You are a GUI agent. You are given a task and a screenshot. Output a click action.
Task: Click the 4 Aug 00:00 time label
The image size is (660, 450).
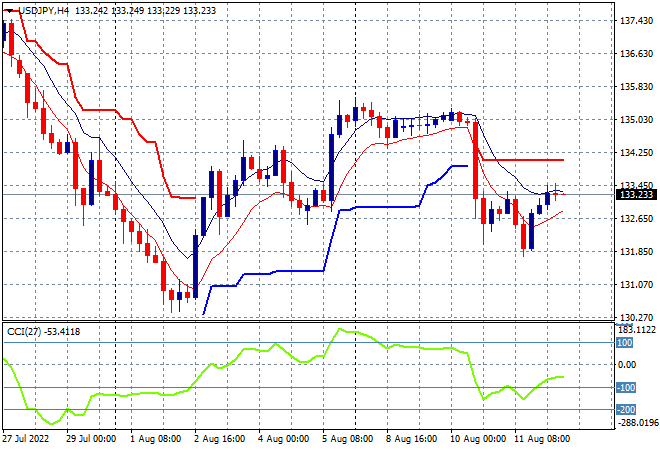tap(283, 439)
